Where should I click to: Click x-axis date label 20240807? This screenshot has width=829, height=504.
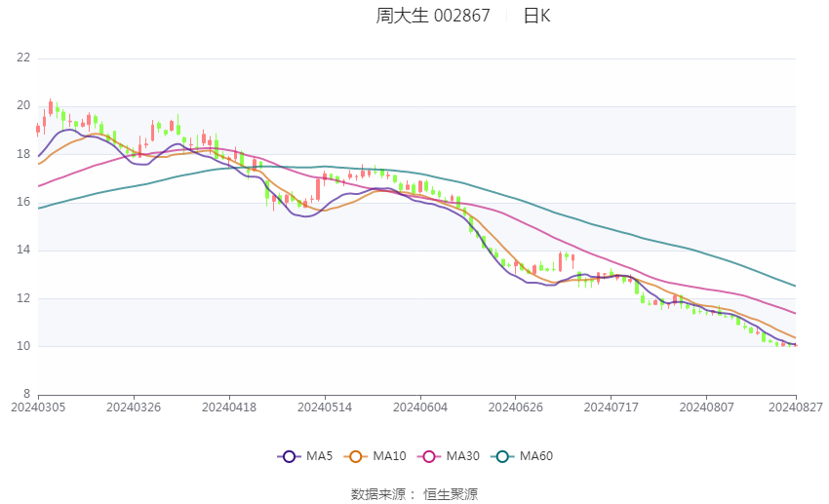tap(707, 407)
